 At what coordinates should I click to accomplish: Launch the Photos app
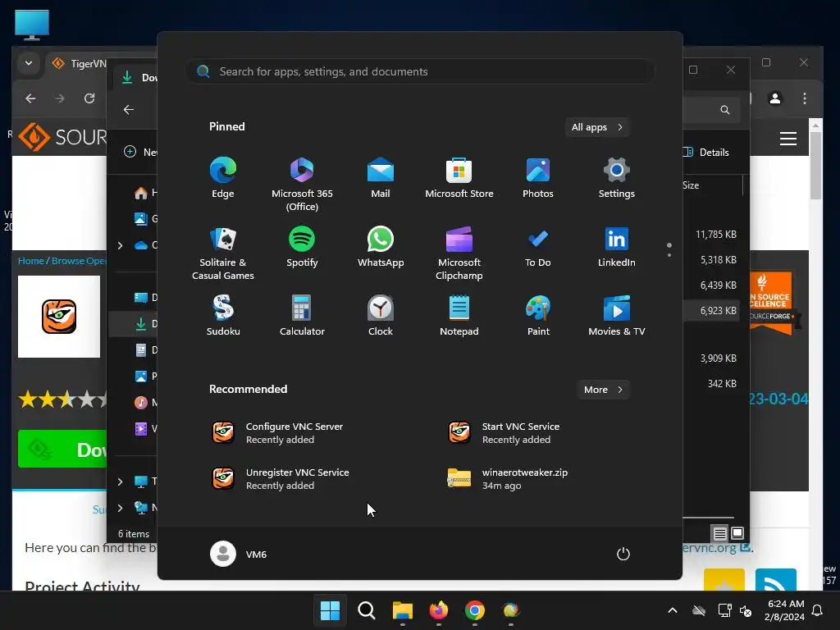pyautogui.click(x=538, y=178)
